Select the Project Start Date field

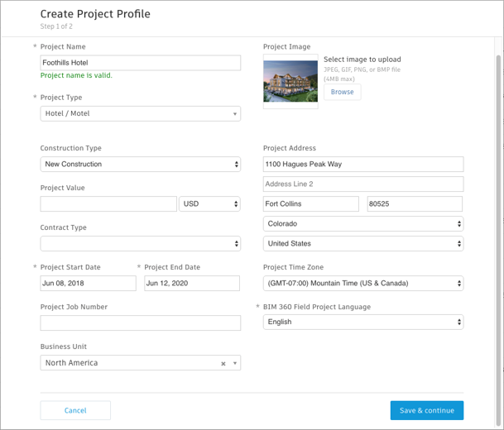[89, 284]
